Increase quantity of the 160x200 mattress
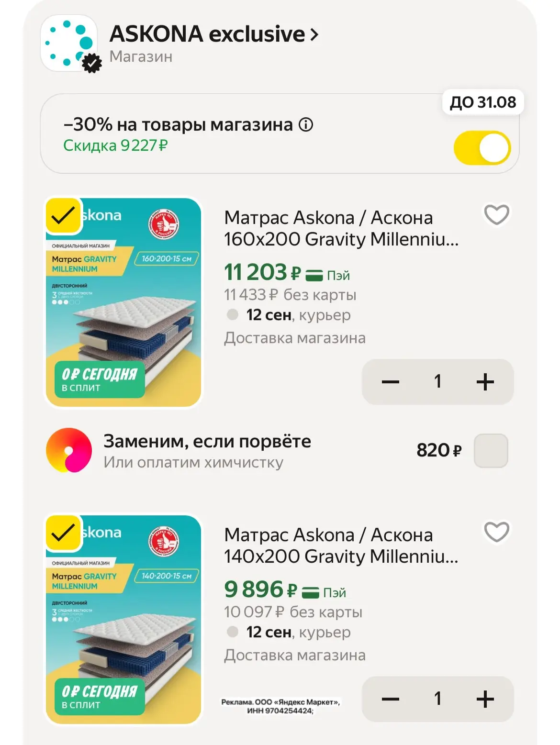560x745 pixels. (x=485, y=382)
